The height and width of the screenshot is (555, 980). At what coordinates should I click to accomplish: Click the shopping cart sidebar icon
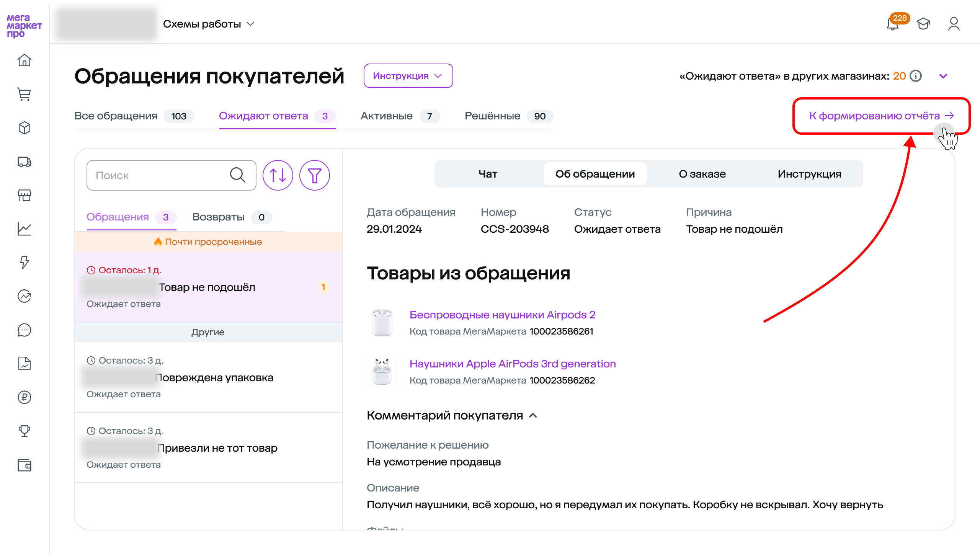click(x=24, y=94)
